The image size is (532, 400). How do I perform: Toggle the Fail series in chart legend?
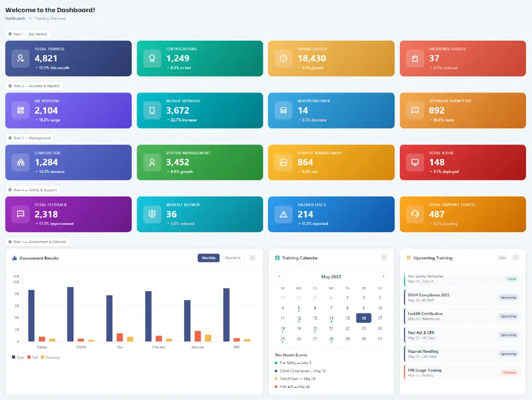pos(33,357)
